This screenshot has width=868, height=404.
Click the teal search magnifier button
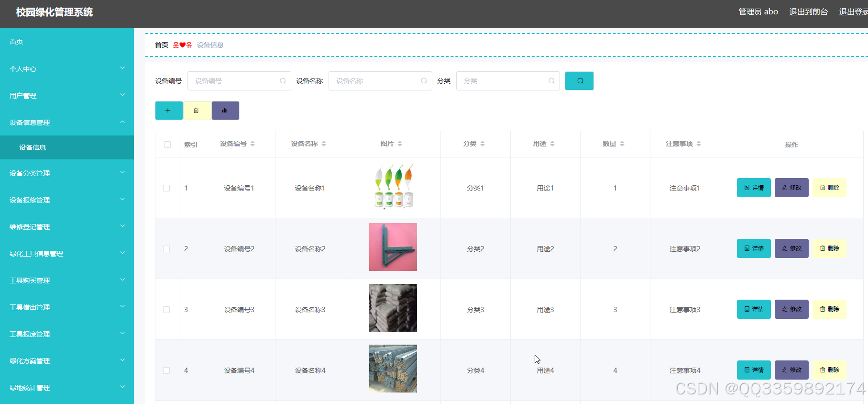(579, 81)
